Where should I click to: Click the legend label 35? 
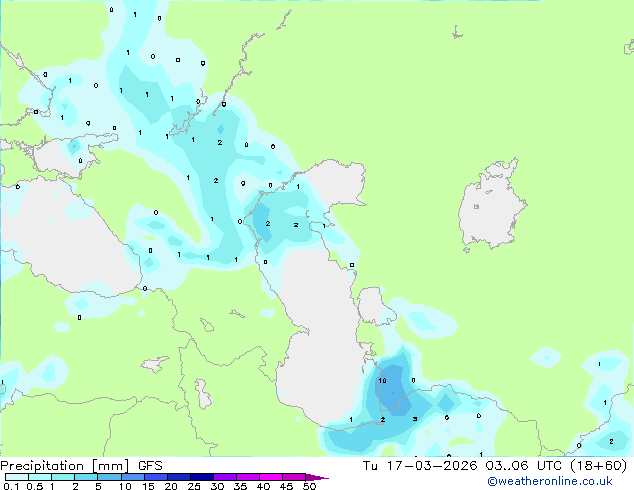240,486
